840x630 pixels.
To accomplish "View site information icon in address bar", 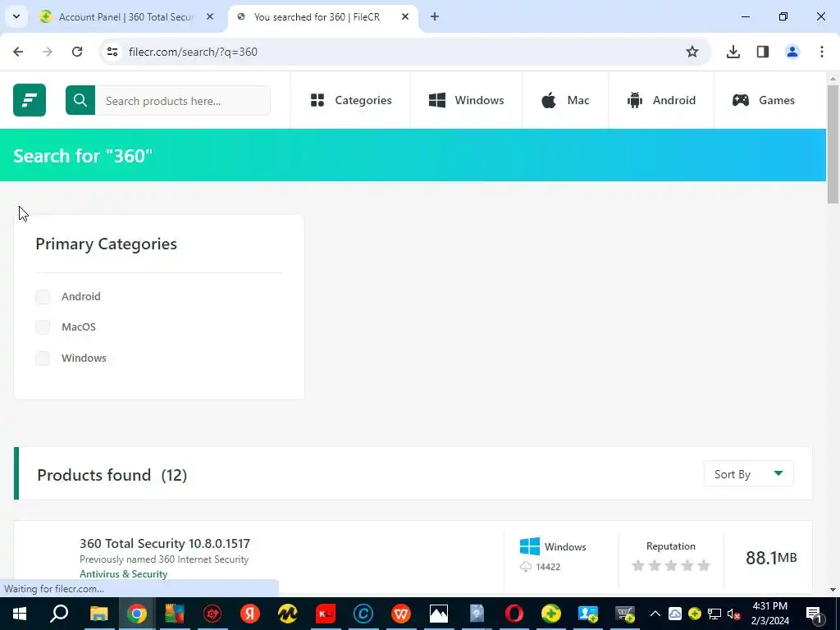I will click(x=112, y=52).
